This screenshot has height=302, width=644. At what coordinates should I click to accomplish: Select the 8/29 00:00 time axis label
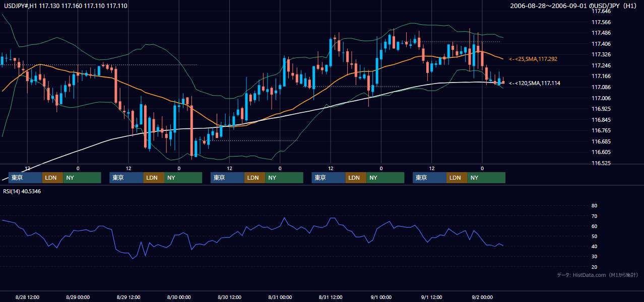tap(78, 297)
